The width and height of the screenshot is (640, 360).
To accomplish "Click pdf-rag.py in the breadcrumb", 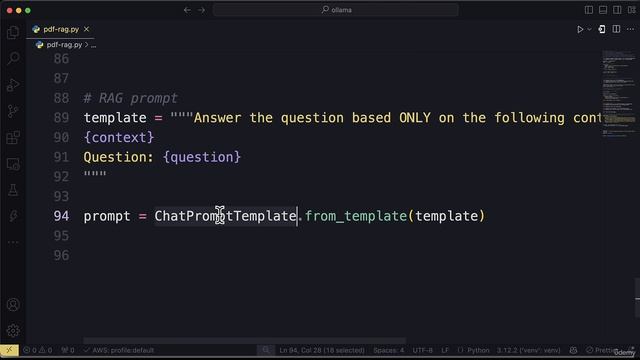I will tap(64, 45).
